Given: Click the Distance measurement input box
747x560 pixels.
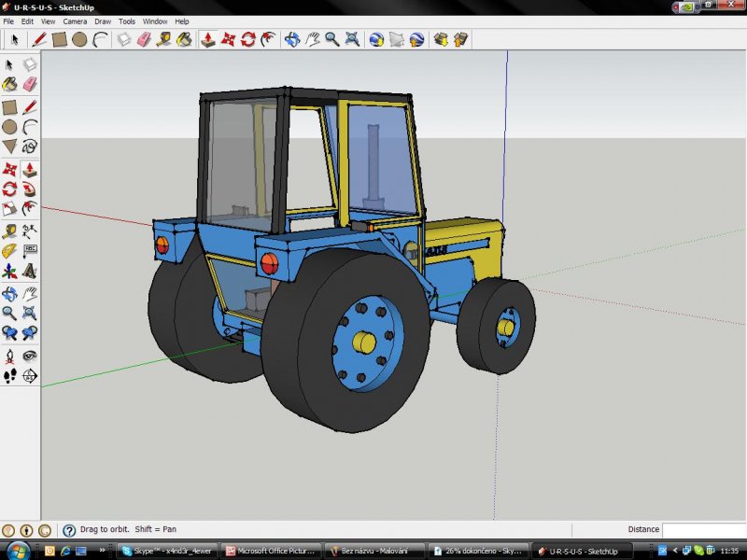Looking at the screenshot, I should (x=704, y=530).
